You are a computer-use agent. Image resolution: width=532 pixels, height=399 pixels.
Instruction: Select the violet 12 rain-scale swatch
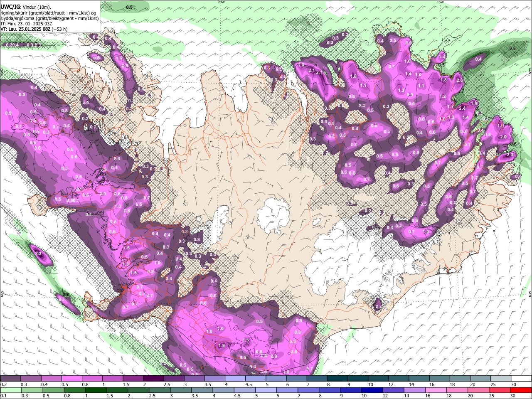[393, 390]
